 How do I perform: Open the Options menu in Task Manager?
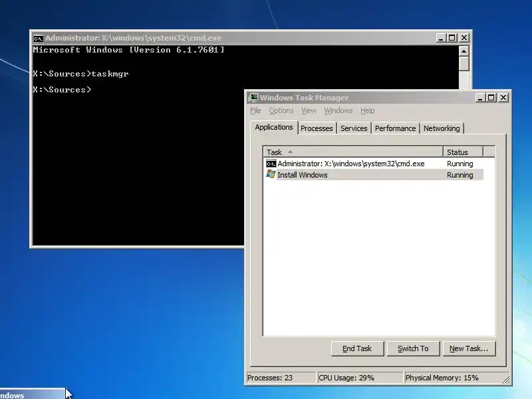pyautogui.click(x=281, y=110)
